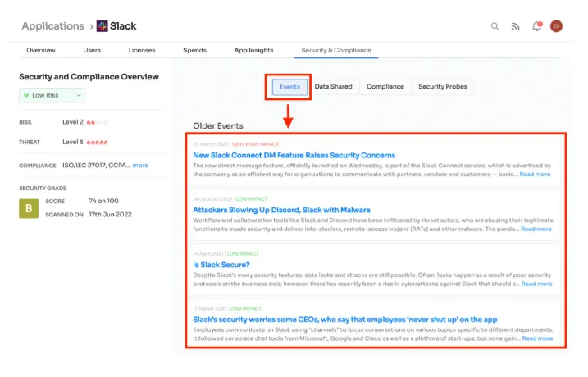Click Read more on Slack Connect event

535,175
